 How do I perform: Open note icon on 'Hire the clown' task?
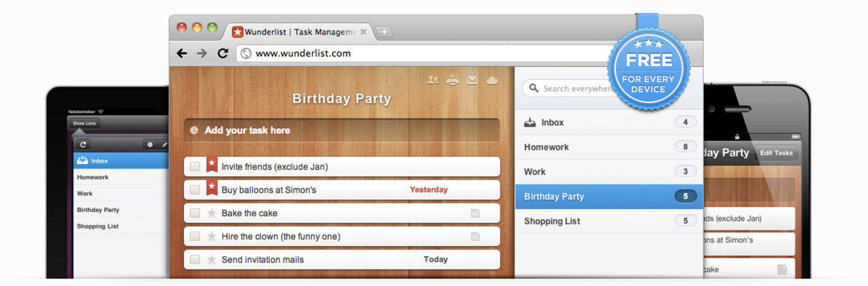point(475,237)
